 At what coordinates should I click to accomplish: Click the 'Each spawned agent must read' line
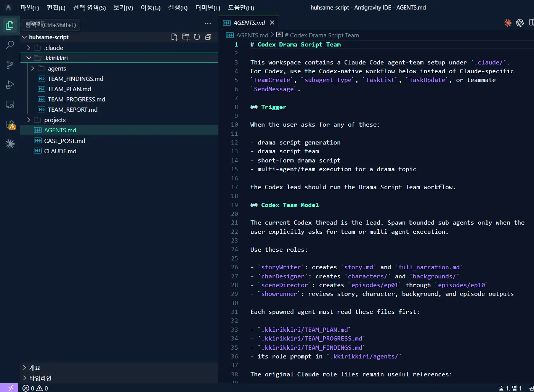[335, 312]
